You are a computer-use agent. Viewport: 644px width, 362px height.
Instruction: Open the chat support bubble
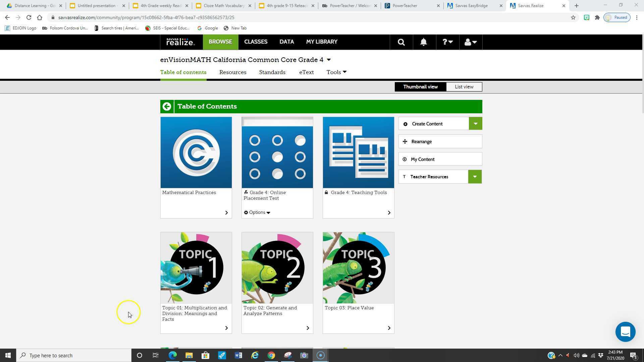coord(625,332)
